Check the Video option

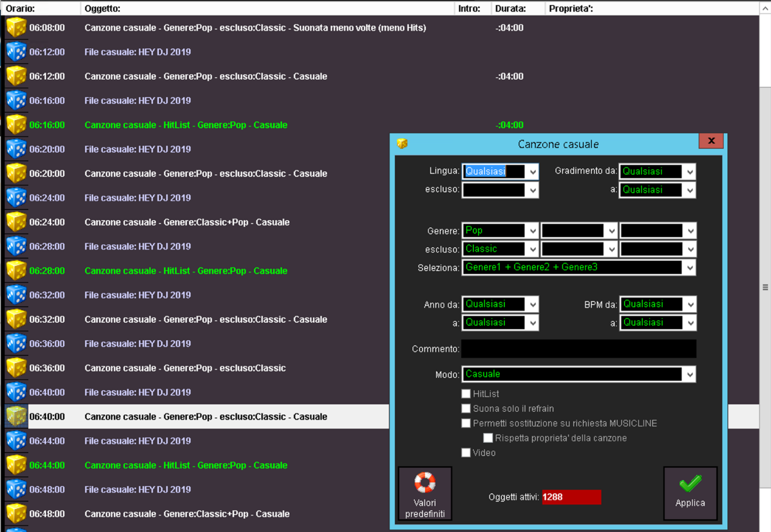466,453
